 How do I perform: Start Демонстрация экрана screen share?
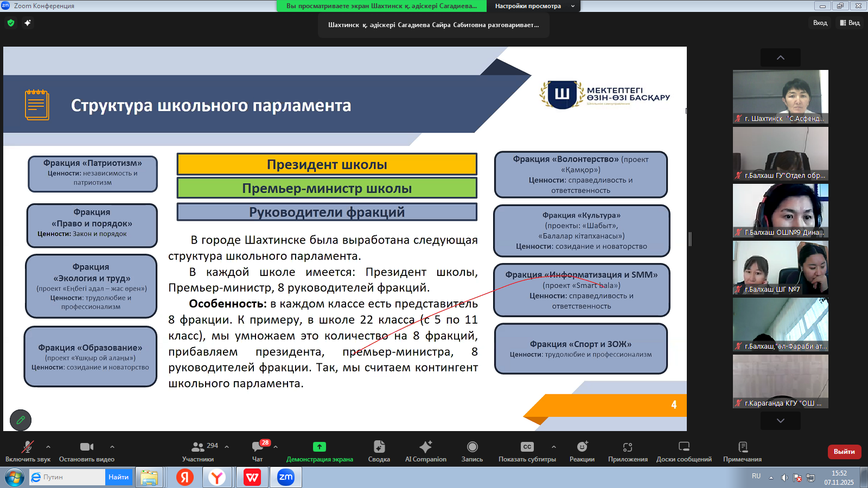[320, 451]
